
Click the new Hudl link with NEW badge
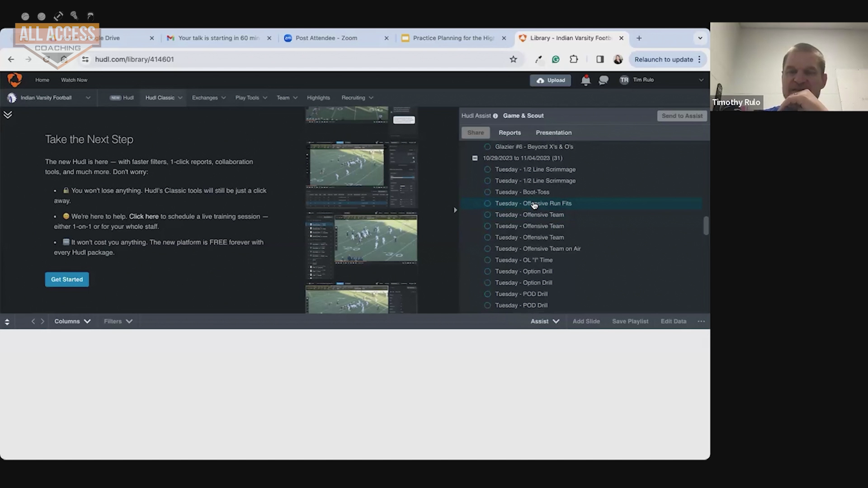click(122, 98)
